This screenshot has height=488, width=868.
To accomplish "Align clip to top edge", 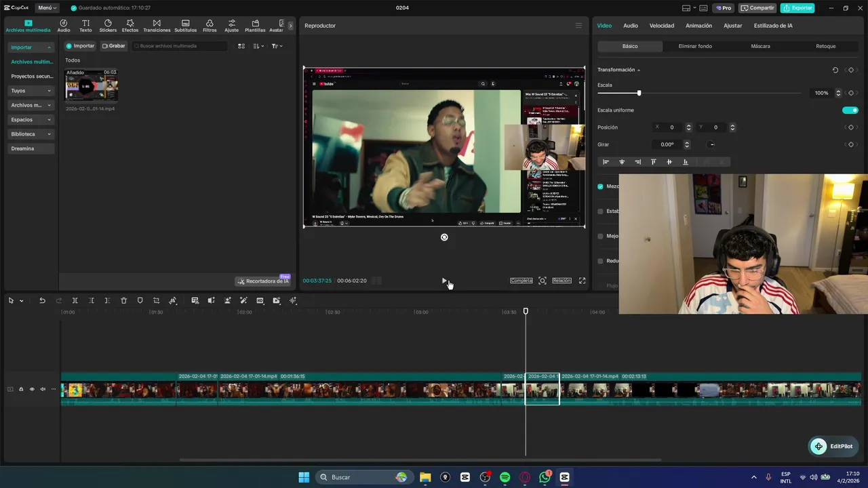I will [x=654, y=162].
